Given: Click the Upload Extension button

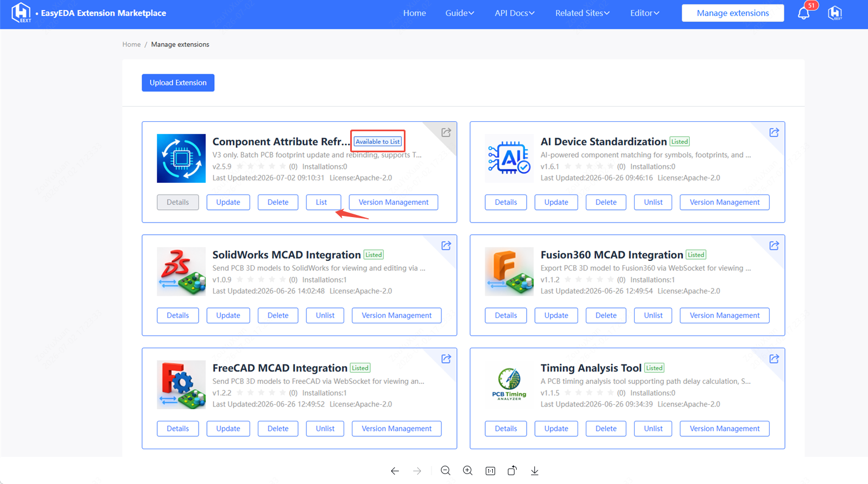Looking at the screenshot, I should point(178,83).
